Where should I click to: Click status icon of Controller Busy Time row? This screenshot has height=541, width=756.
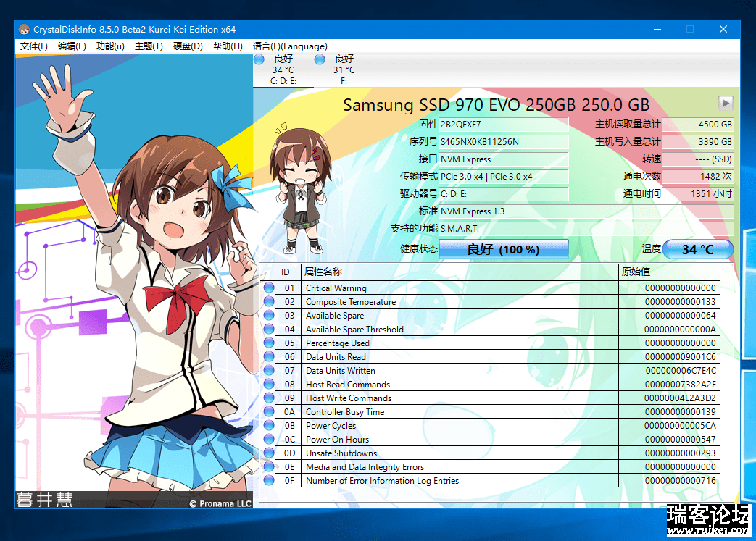[269, 412]
